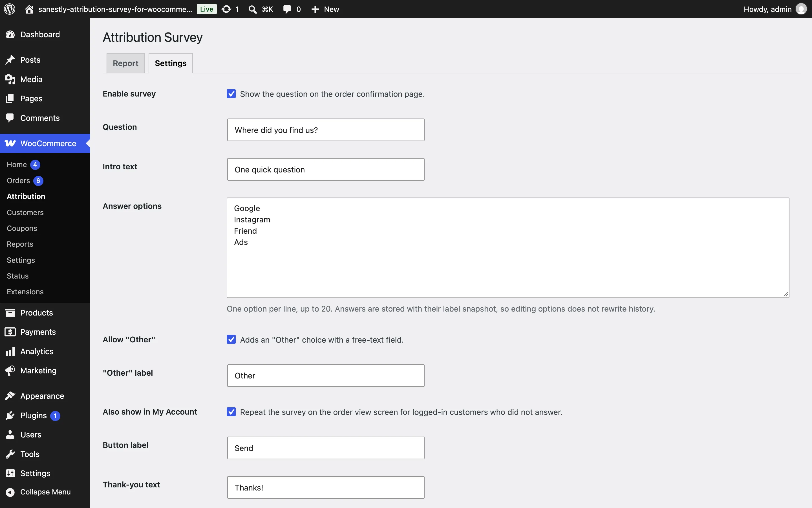Open the updates icon showing 1

[x=231, y=9]
